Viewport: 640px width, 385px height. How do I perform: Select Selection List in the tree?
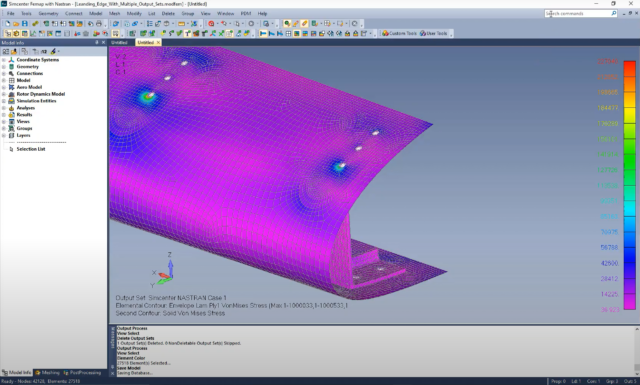click(31, 149)
